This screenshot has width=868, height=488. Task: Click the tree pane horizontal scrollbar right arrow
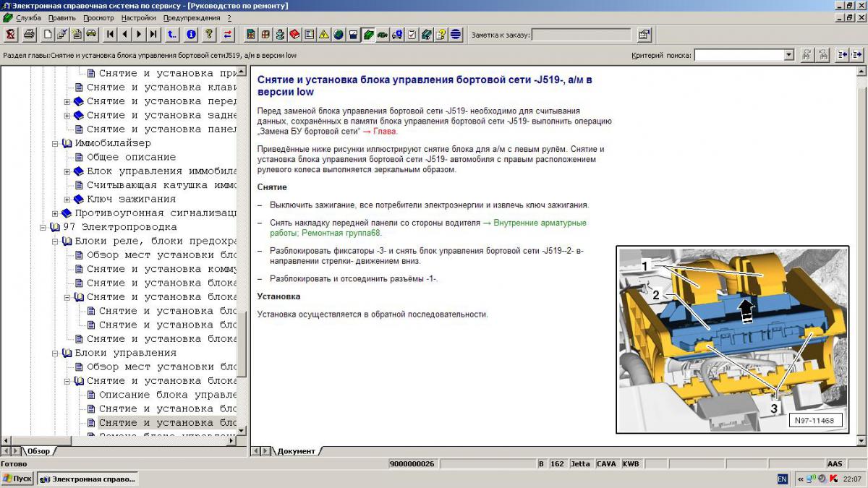click(231, 440)
